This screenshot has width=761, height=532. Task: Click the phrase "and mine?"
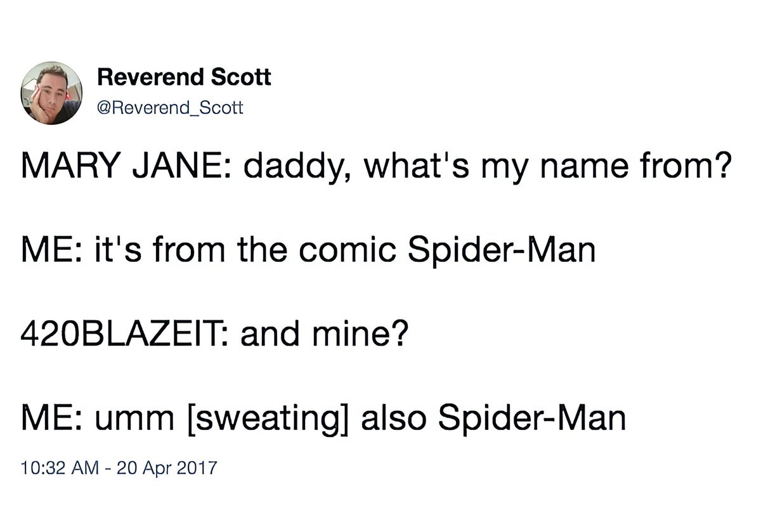pyautogui.click(x=322, y=334)
